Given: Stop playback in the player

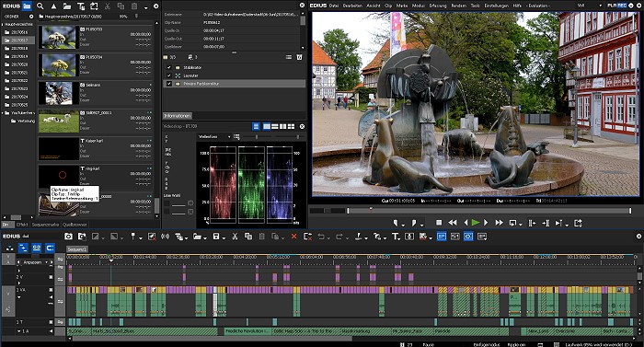Looking at the screenshot, I should (x=439, y=223).
